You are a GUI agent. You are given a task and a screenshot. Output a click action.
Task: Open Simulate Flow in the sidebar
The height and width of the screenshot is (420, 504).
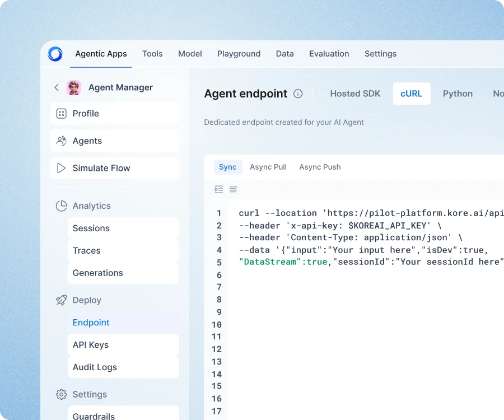coord(115,168)
